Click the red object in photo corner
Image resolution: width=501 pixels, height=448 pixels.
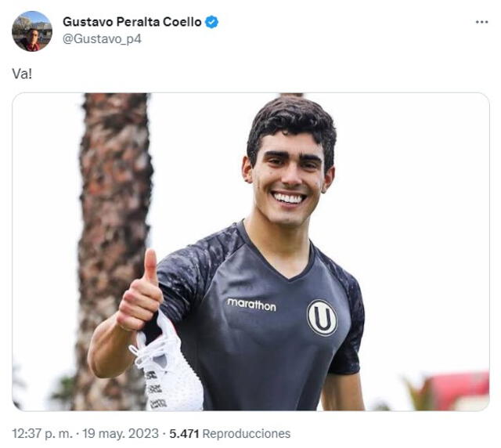click(x=459, y=391)
